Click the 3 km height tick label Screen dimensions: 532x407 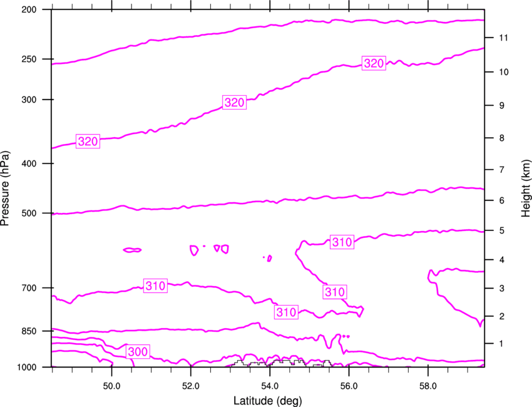(x=501, y=289)
